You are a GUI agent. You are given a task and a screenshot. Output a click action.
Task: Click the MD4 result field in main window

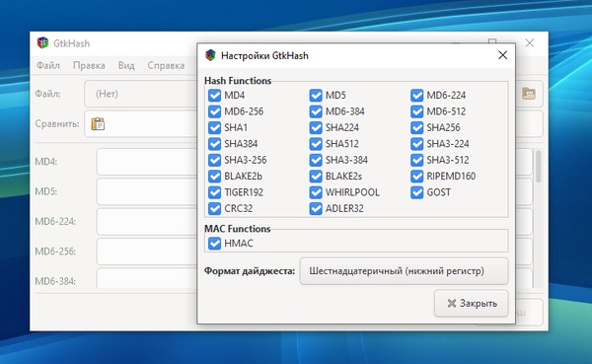coord(146,162)
